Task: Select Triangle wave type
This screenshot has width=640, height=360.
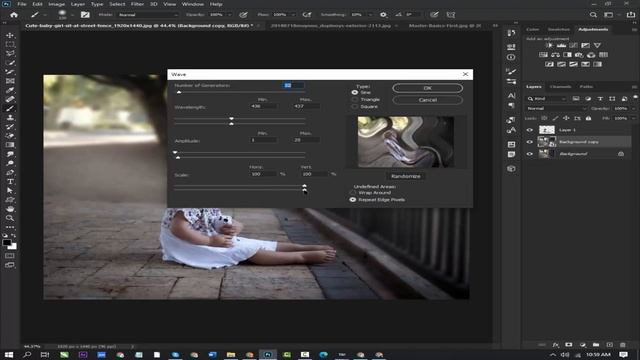Action: (x=354, y=100)
